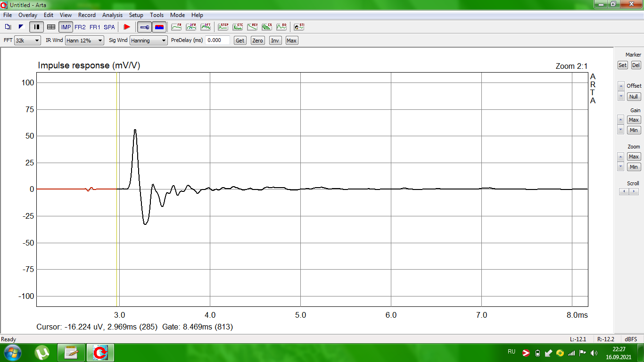Open the Tools menu
The height and width of the screenshot is (362, 644).
(157, 15)
